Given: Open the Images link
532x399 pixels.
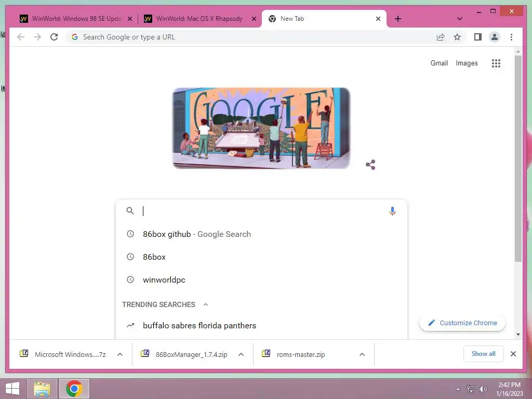Looking at the screenshot, I should point(467,63).
